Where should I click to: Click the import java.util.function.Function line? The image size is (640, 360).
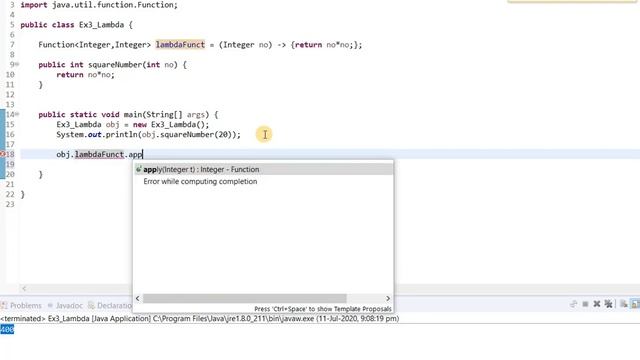(x=99, y=5)
